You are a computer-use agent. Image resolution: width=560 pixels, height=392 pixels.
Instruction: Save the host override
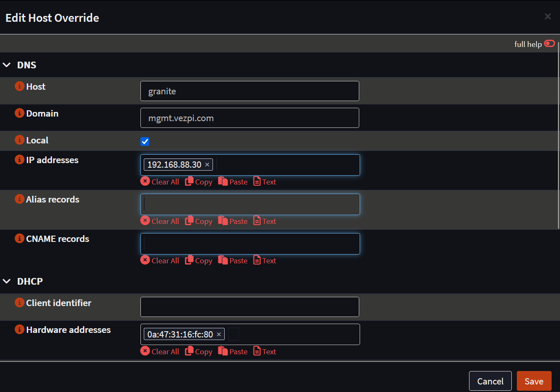534,381
